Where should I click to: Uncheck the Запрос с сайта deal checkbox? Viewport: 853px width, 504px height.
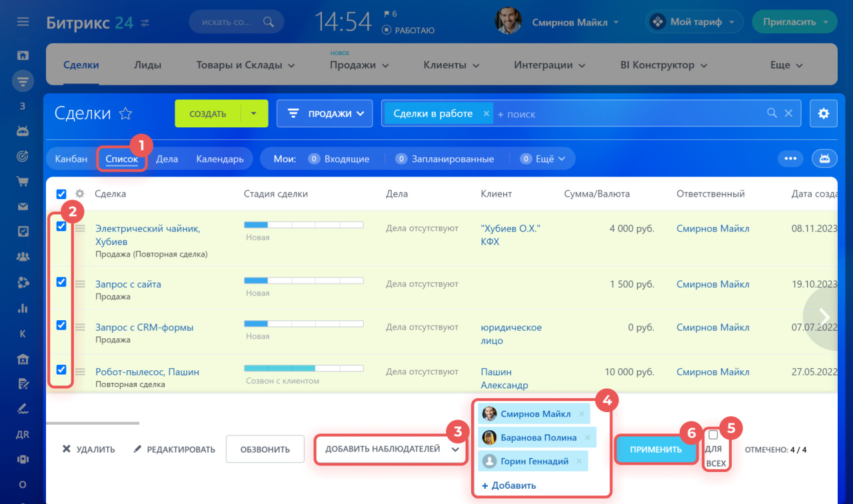(61, 282)
